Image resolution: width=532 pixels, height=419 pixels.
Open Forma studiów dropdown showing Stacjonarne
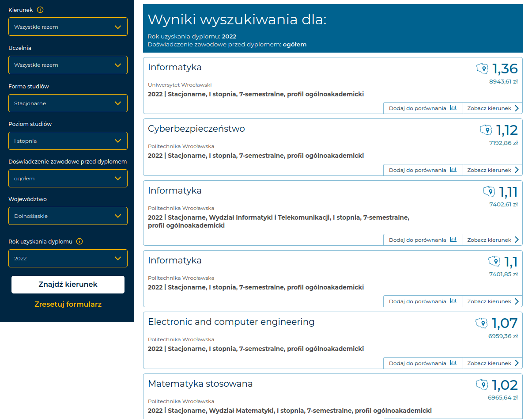(x=68, y=103)
